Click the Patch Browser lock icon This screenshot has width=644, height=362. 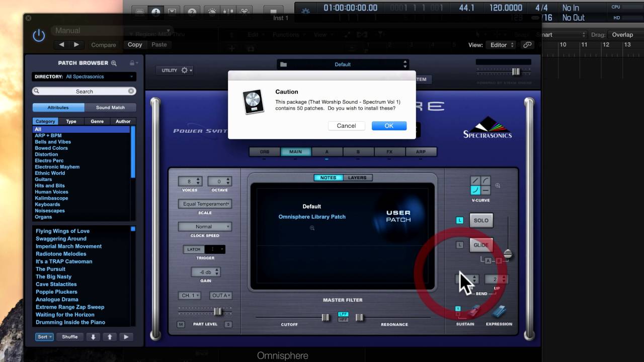coord(132,63)
